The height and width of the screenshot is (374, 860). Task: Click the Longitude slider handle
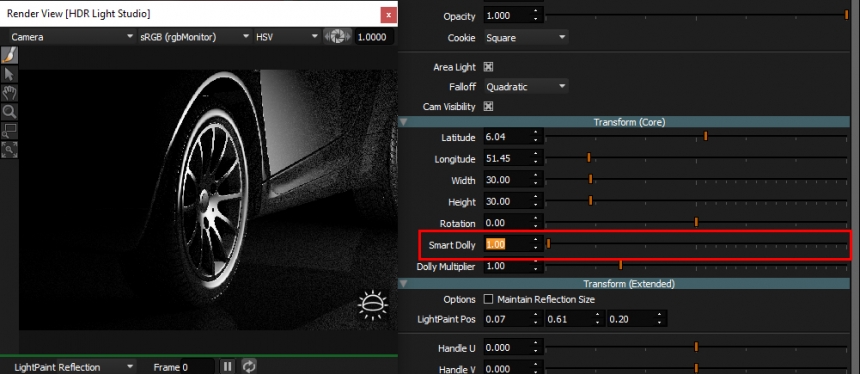click(x=589, y=157)
